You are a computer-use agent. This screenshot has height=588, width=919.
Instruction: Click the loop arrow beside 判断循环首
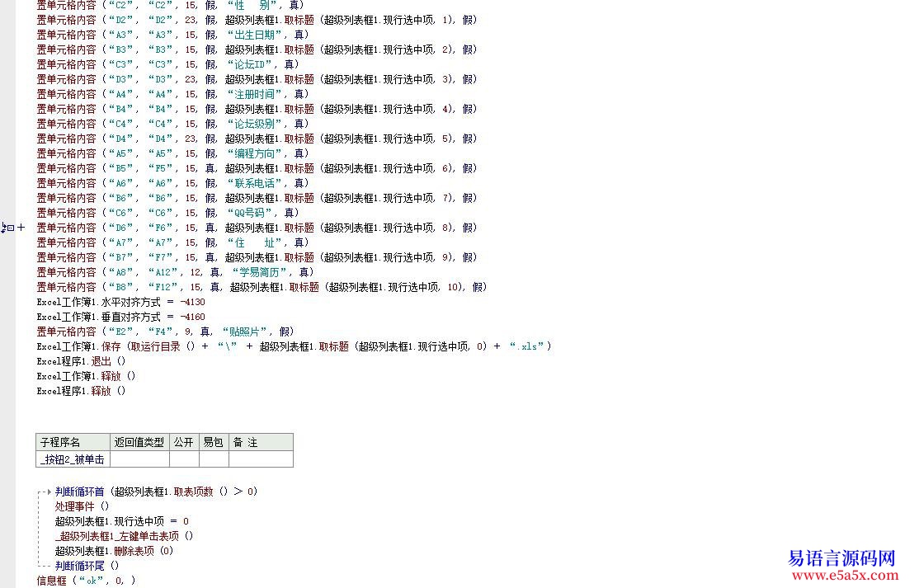click(x=49, y=492)
